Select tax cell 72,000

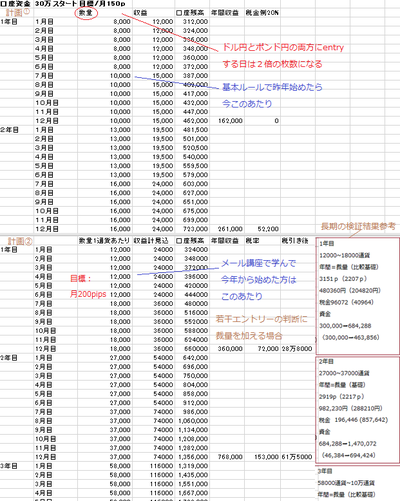(268, 349)
